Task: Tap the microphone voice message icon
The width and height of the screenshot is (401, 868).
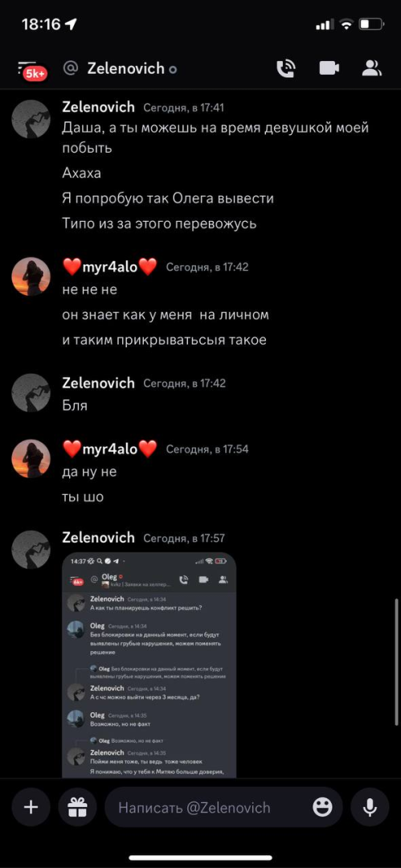Action: coord(370,807)
